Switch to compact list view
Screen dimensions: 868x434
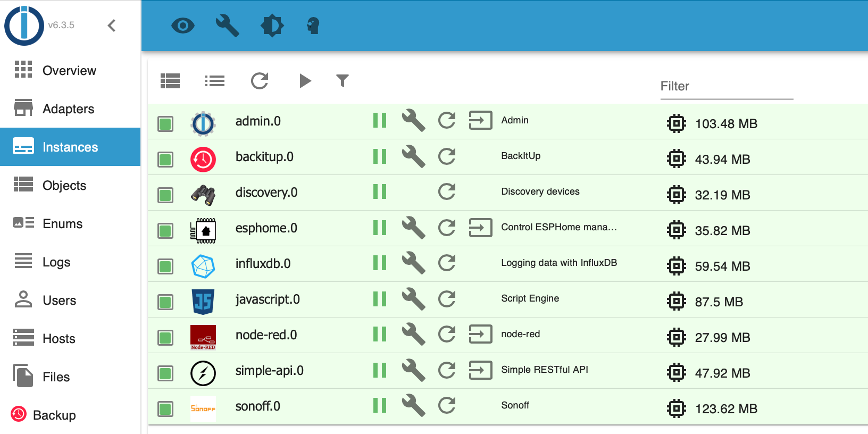215,81
